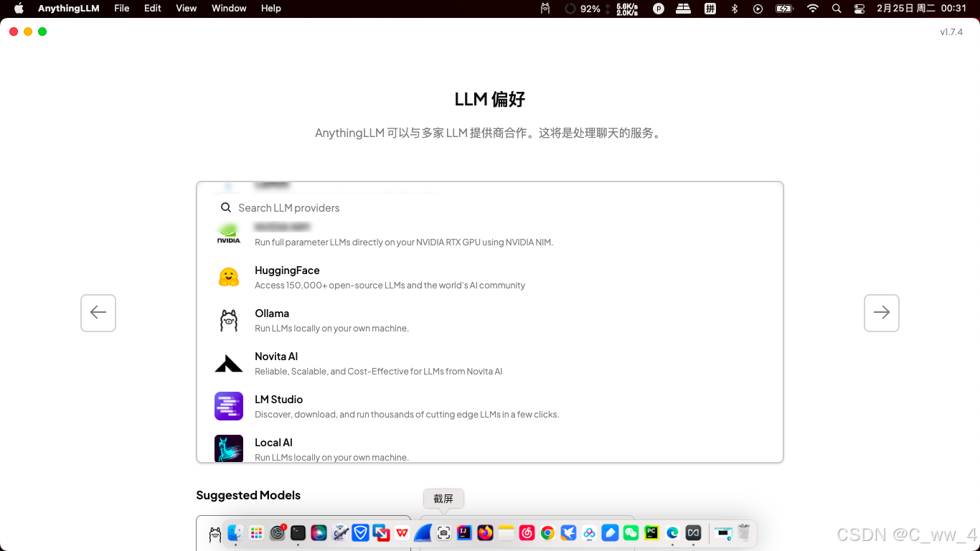The height and width of the screenshot is (551, 980).
Task: Open Firefox from the Dock
Action: coord(486,533)
